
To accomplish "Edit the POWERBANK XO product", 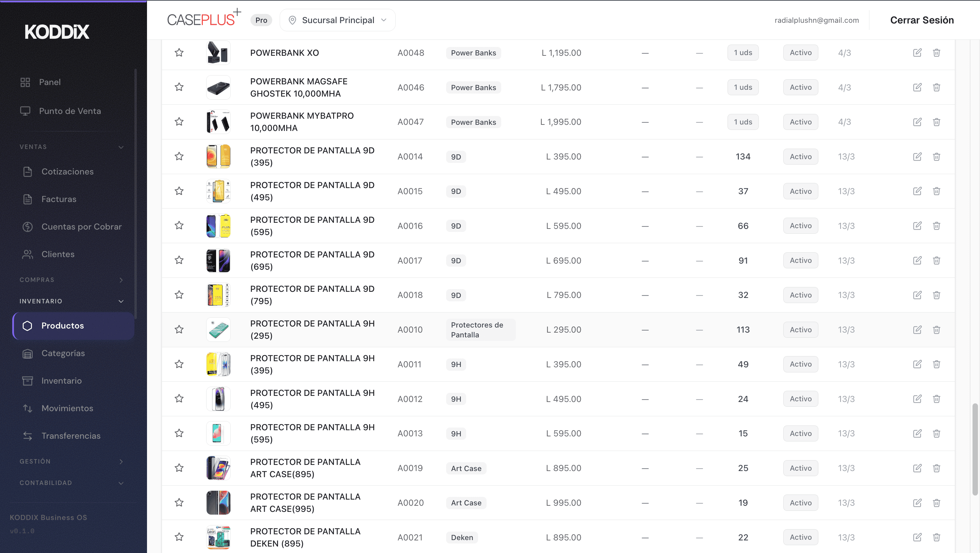I will [x=917, y=52].
